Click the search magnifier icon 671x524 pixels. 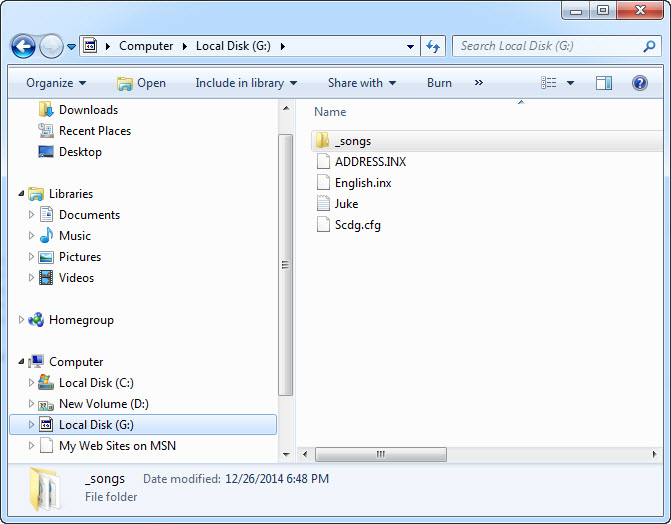point(649,46)
